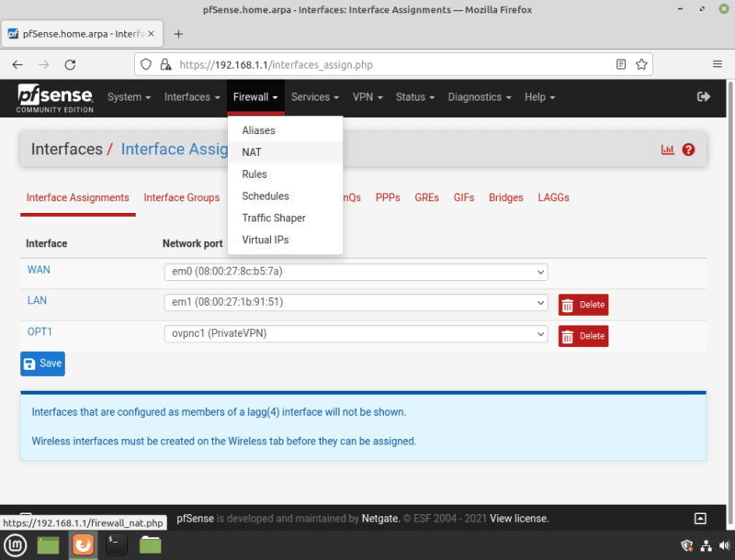735x560 pixels.
Task: Open the OPT1 network port dropdown
Action: pyautogui.click(x=356, y=334)
